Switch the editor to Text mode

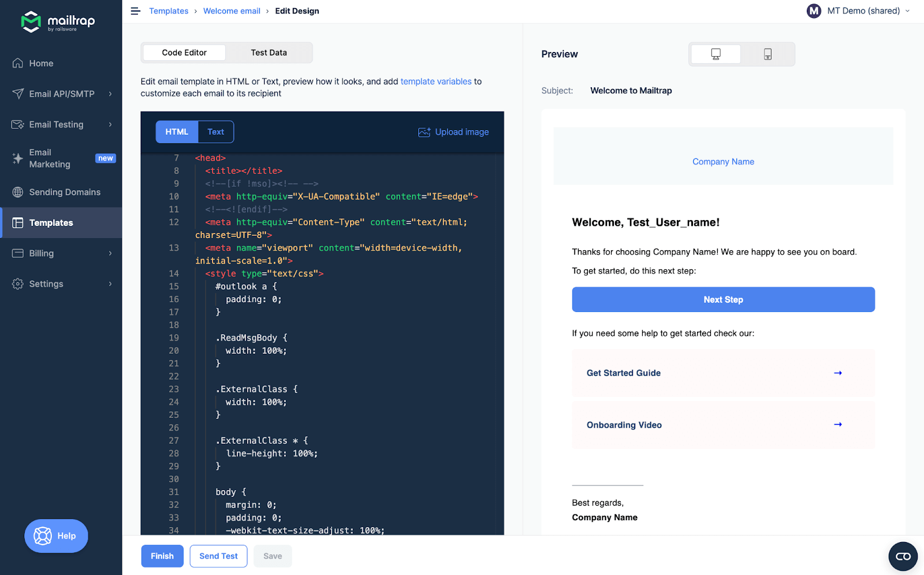point(215,132)
